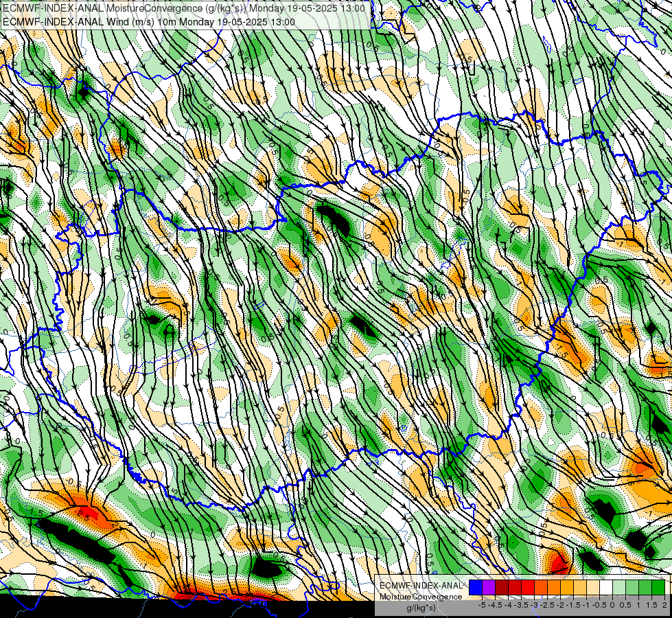This screenshot has width=672, height=618.
Task: Click the 1.5 legend tick label
Action: point(652,605)
